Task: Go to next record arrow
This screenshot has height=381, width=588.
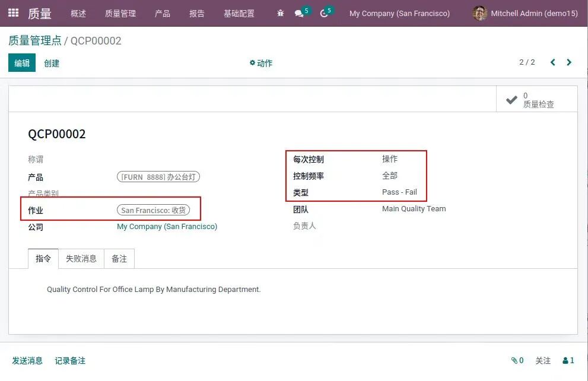Action: [x=569, y=62]
